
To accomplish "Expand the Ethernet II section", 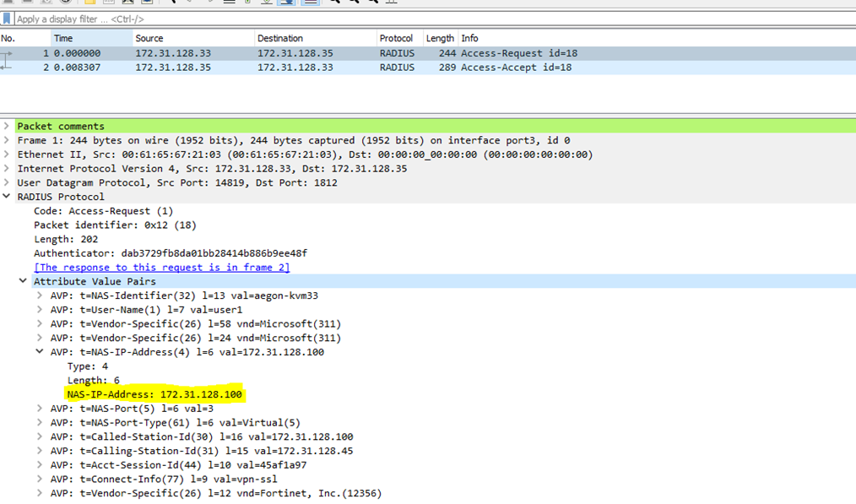I will [7, 154].
